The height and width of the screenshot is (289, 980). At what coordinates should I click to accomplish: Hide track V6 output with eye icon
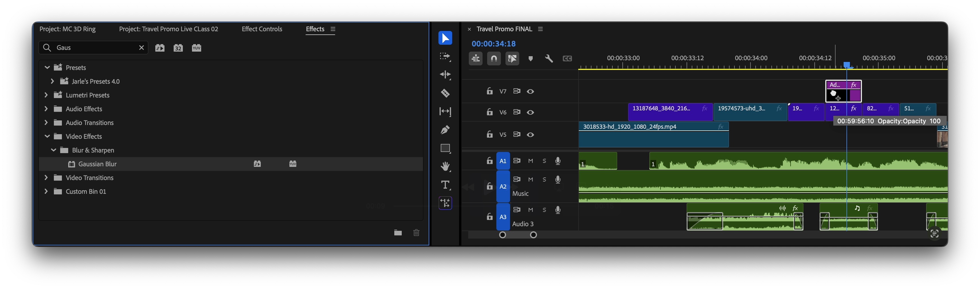tap(530, 112)
